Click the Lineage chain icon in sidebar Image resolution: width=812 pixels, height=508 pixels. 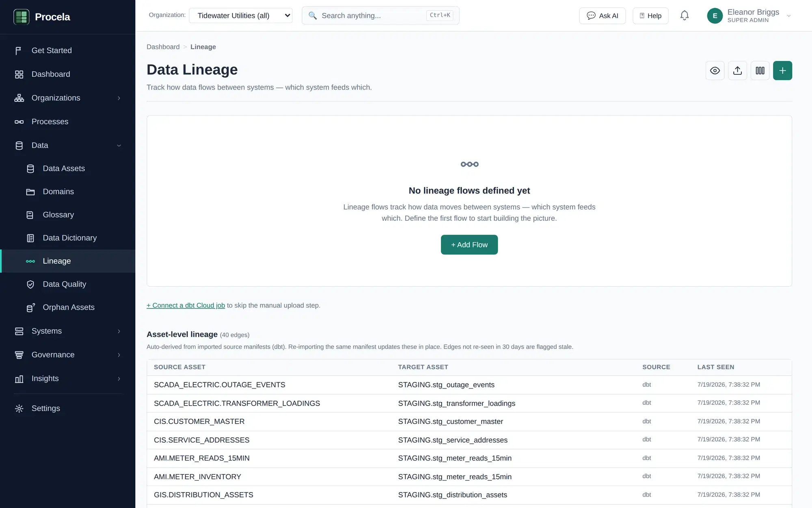click(x=30, y=261)
